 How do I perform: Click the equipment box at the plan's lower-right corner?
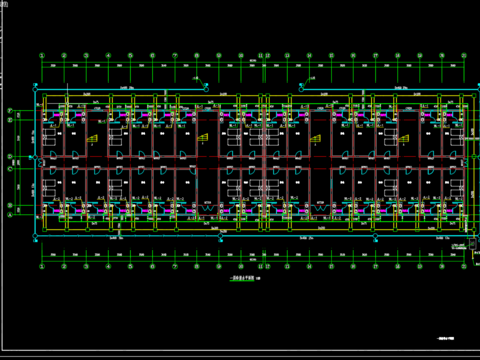coord(472,244)
